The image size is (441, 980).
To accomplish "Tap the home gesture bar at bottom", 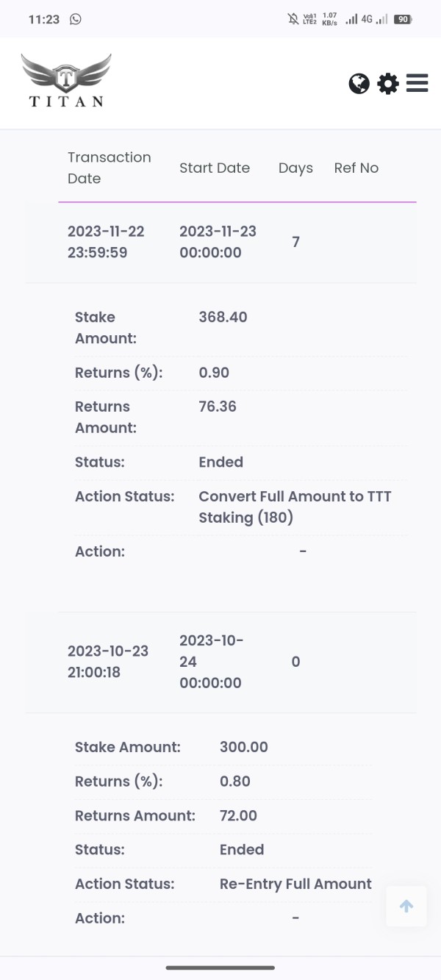I will tap(220, 968).
